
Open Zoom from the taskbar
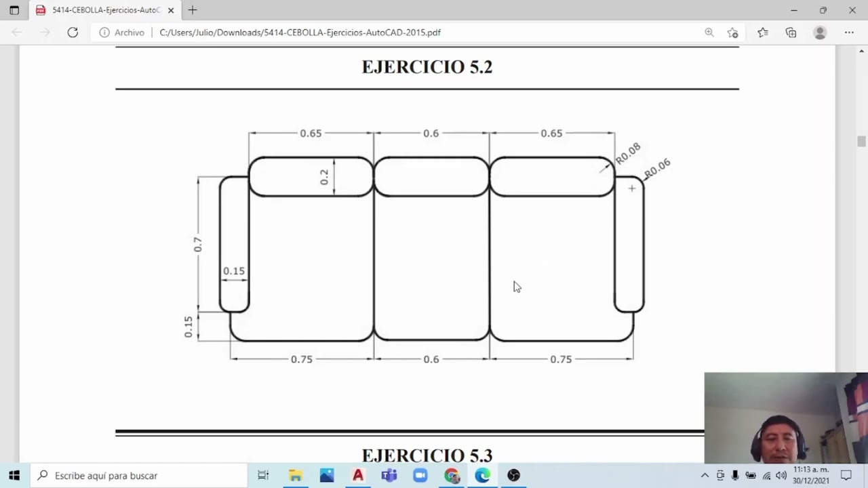coord(420,475)
